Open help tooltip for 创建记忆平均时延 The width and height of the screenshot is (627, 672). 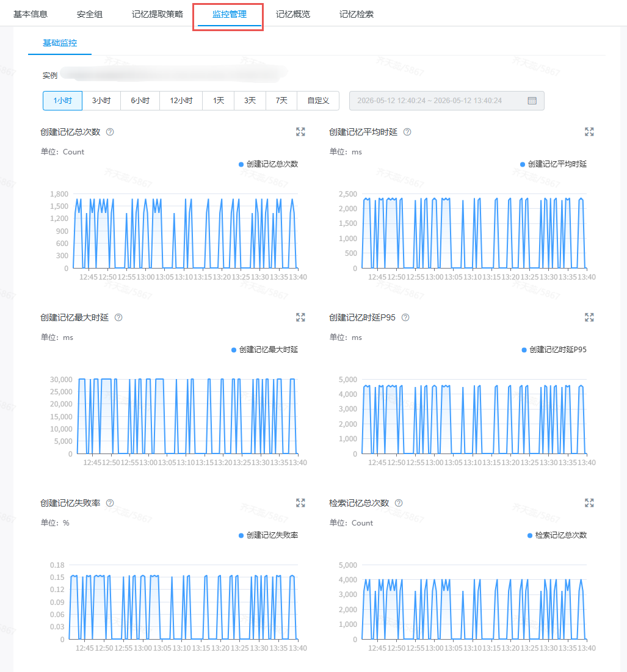tap(407, 132)
